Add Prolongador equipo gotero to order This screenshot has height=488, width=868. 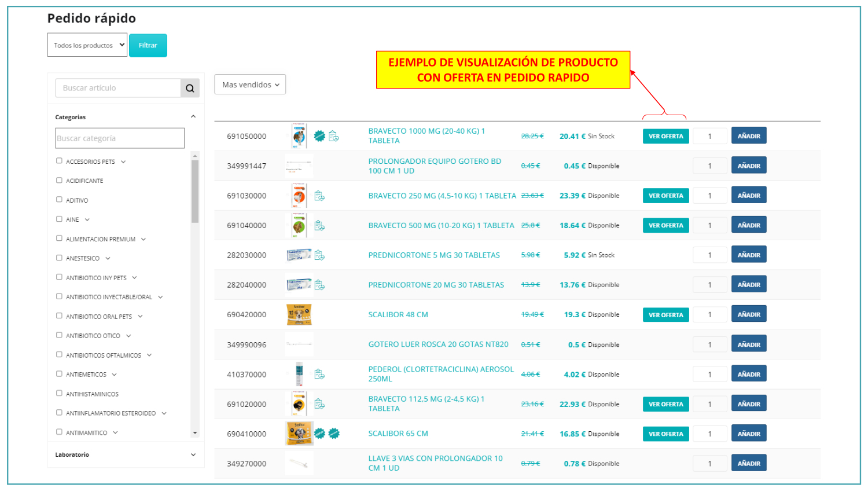click(x=749, y=166)
